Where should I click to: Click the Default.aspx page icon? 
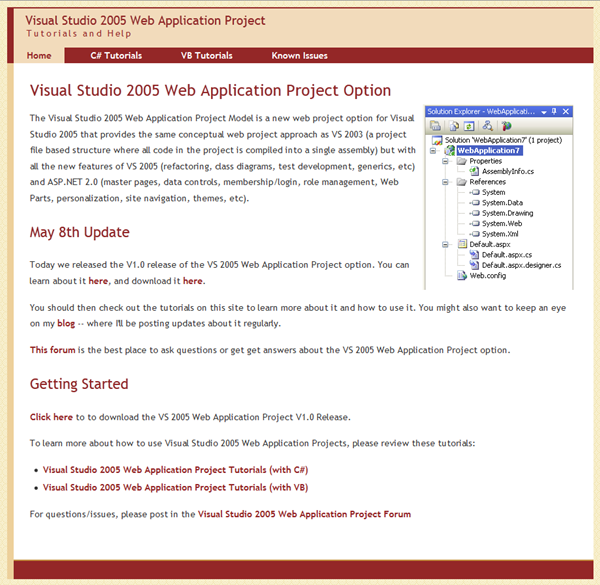coord(462,244)
